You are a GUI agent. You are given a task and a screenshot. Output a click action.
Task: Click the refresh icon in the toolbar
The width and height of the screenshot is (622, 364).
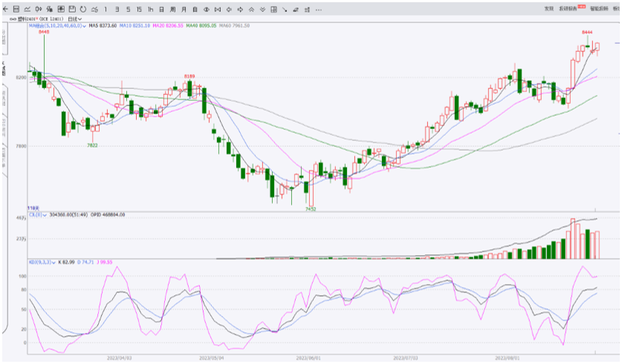[x=83, y=9]
